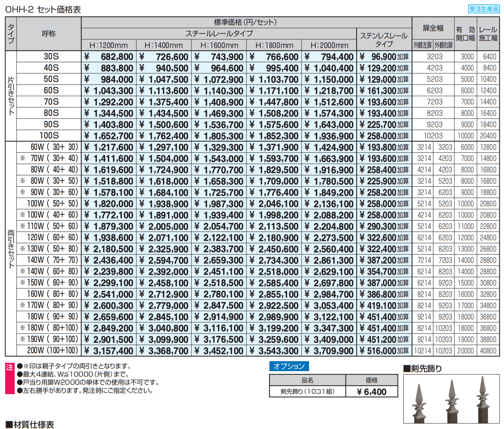Screen dimensions: 504x429
Task: Click the 標準価格（円/セット） header
Action: tap(246, 22)
